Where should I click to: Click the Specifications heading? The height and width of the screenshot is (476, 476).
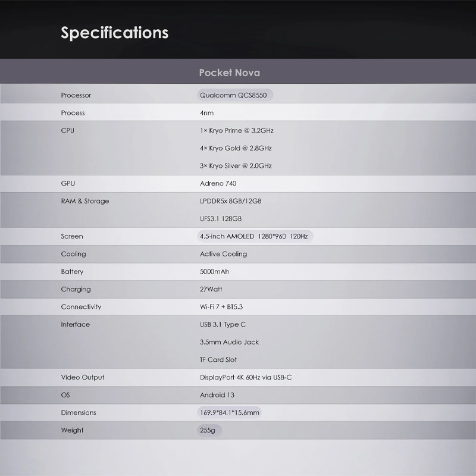(x=114, y=33)
